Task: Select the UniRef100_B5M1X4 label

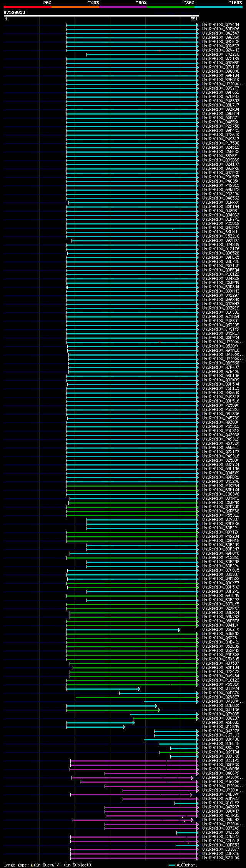Action: [x=221, y=490]
